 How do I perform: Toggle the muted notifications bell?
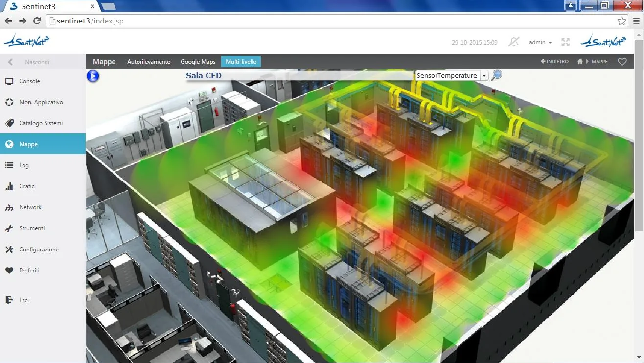tap(513, 42)
